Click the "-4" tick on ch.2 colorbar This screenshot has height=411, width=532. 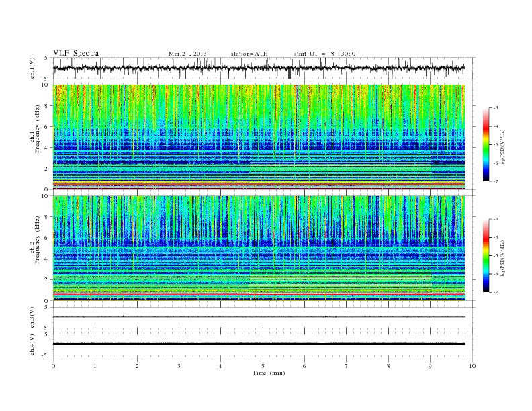tap(496, 237)
